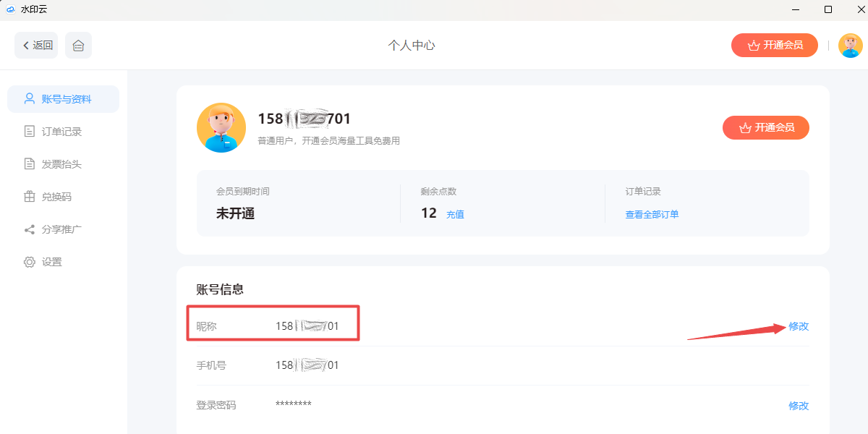Click the 未开通 membership status text
Screen dimensions: 868x434
click(235, 214)
